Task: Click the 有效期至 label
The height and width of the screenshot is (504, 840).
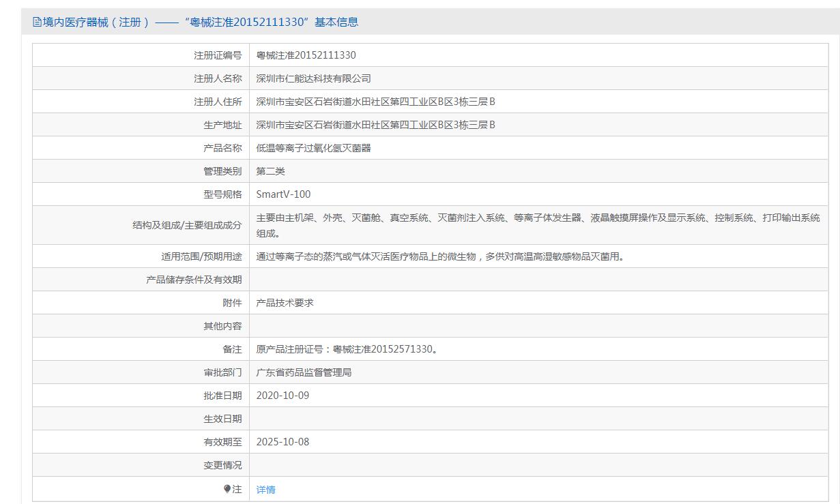Action: click(x=222, y=442)
